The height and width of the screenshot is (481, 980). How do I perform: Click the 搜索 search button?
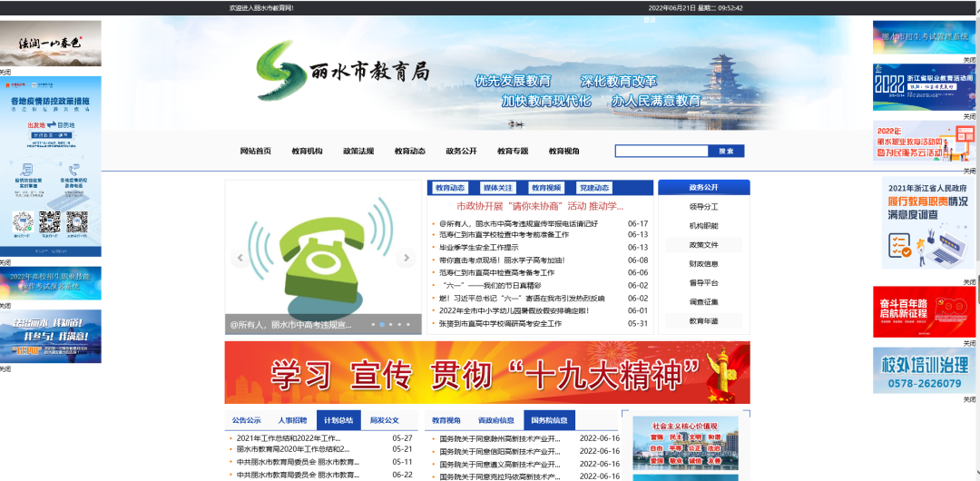[x=726, y=151]
